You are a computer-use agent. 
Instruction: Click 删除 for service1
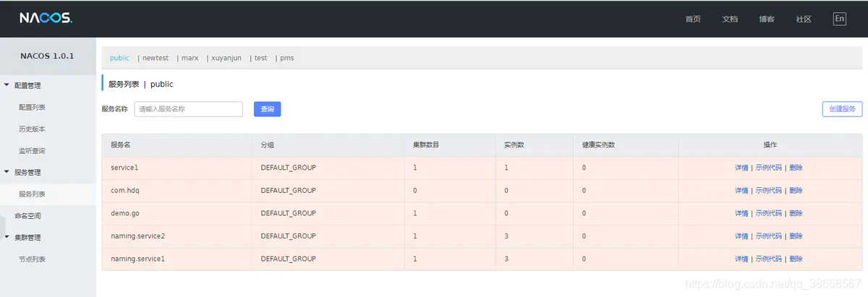click(796, 168)
